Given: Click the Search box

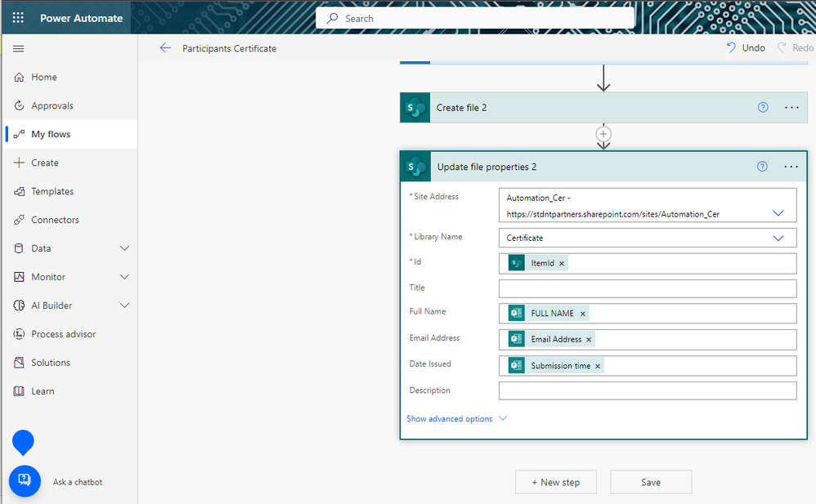Looking at the screenshot, I should coord(474,18).
